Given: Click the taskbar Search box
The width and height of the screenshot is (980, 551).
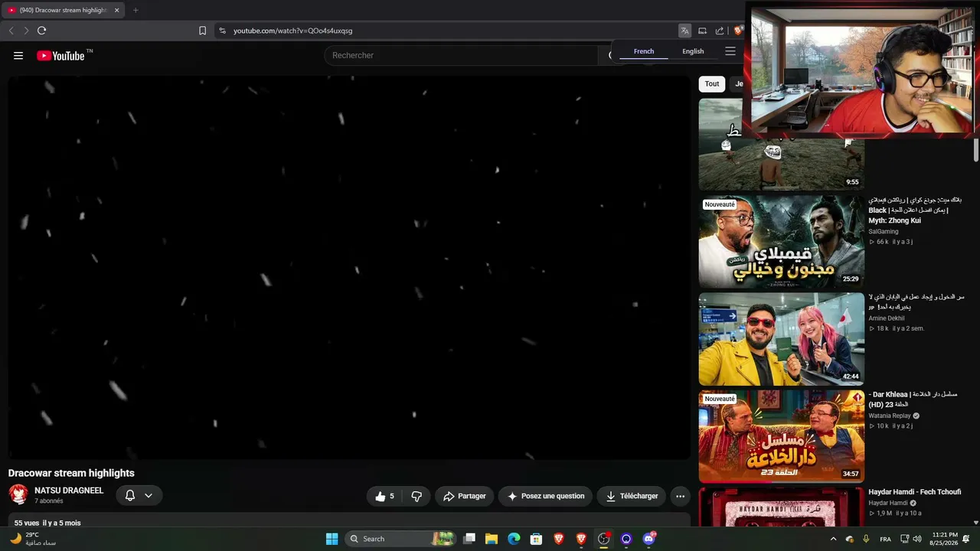Looking at the screenshot, I should (400, 539).
